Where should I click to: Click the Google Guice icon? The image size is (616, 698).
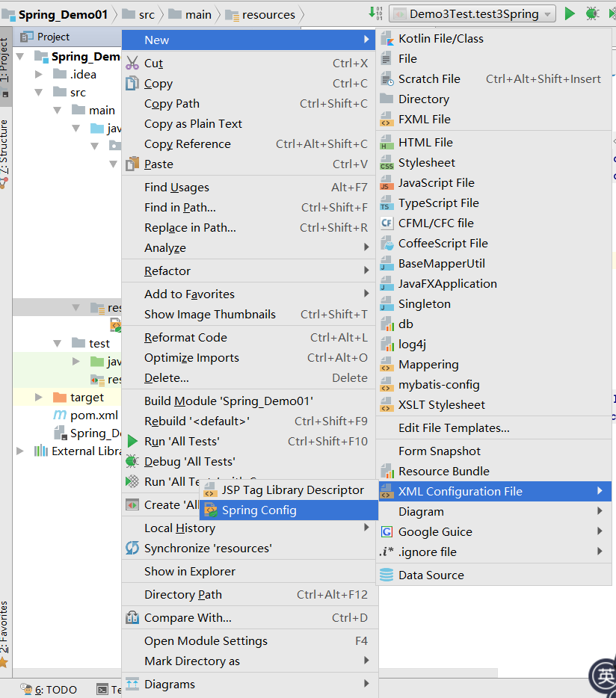pos(386,531)
